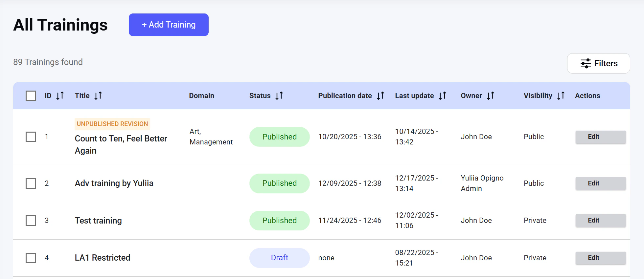
Task: Click the Published status of Test training
Action: tap(279, 221)
